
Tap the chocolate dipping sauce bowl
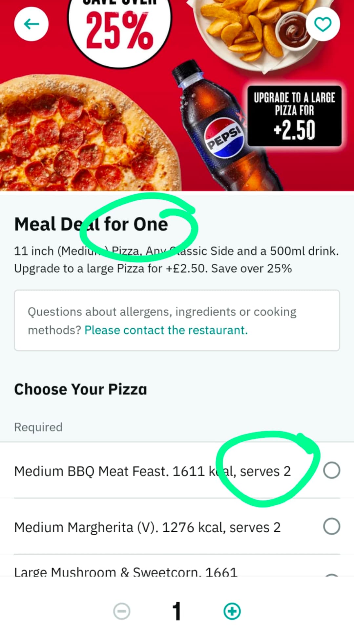click(x=292, y=31)
